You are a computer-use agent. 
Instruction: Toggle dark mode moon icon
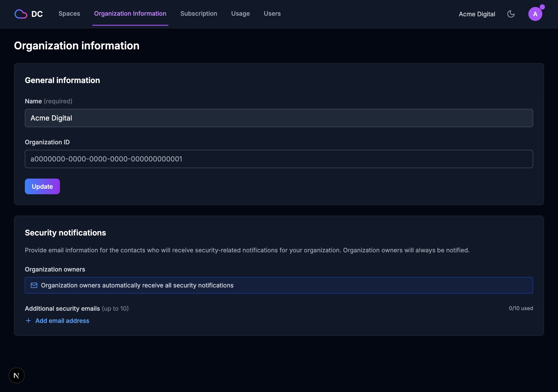(511, 14)
